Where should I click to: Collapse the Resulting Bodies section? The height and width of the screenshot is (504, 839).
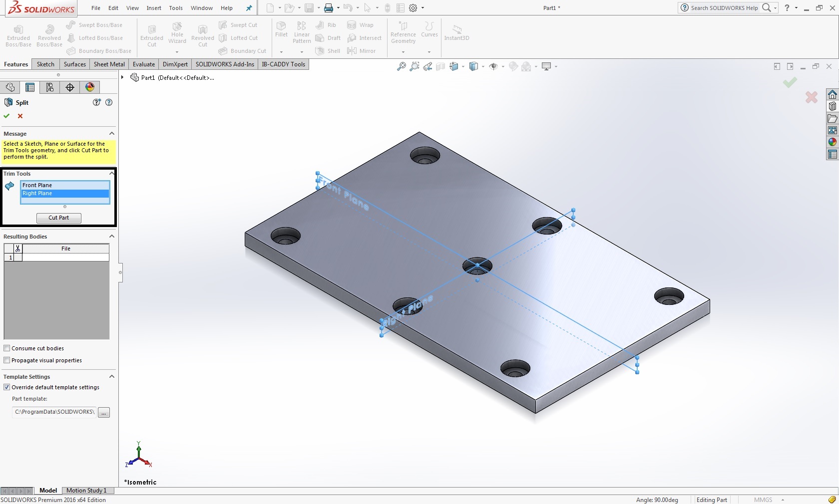[112, 237]
